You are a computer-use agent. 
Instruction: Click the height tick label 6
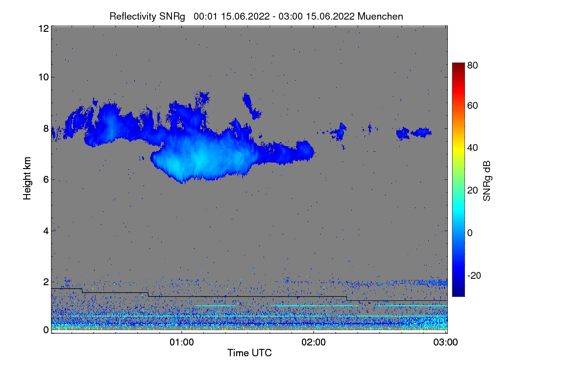tap(46, 179)
